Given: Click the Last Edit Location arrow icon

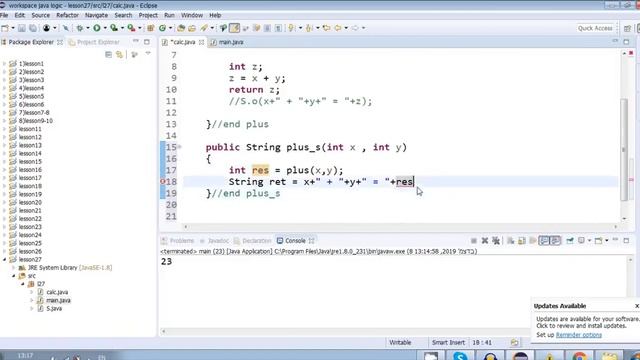Looking at the screenshot, I should coord(326,28).
